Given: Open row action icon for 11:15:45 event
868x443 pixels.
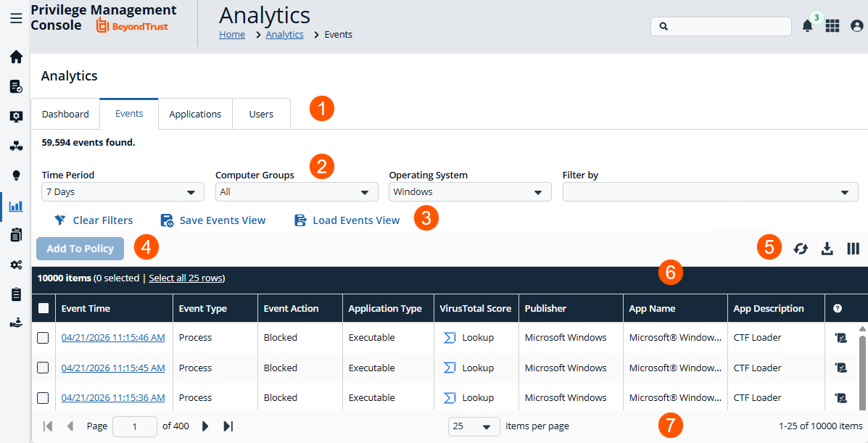Looking at the screenshot, I should 840,368.
